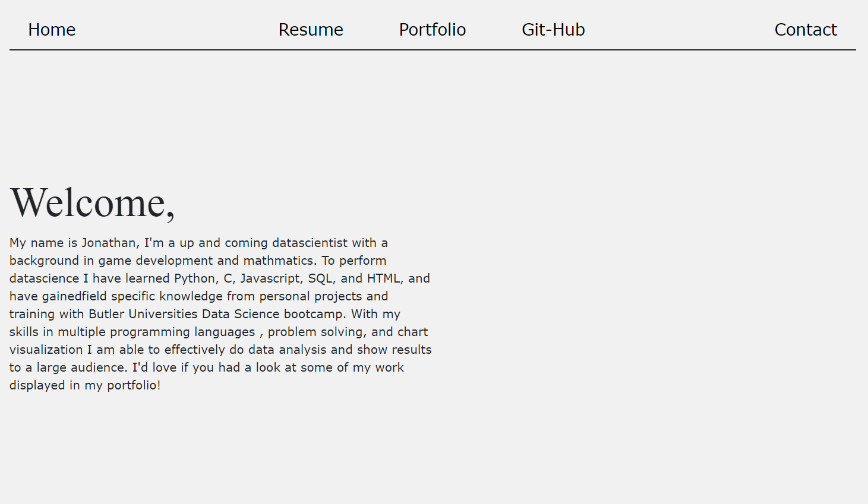Click the Welcome heading
Image resolution: width=868 pixels, height=504 pixels.
93,202
